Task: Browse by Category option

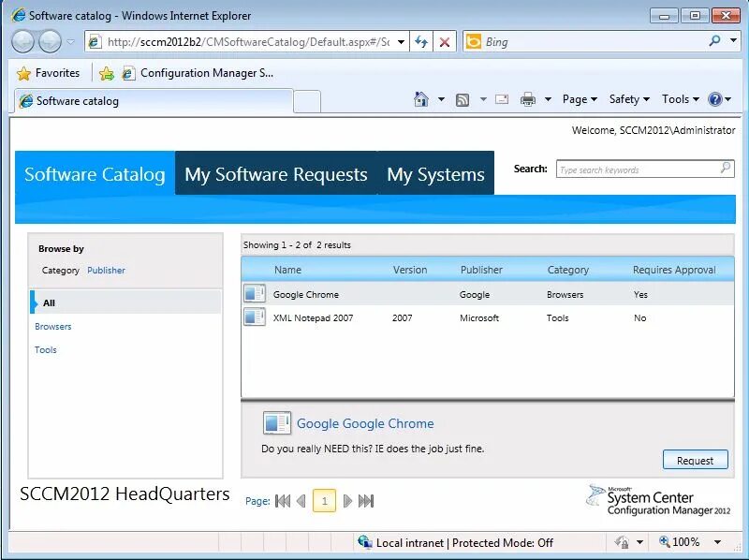Action: coord(61,271)
